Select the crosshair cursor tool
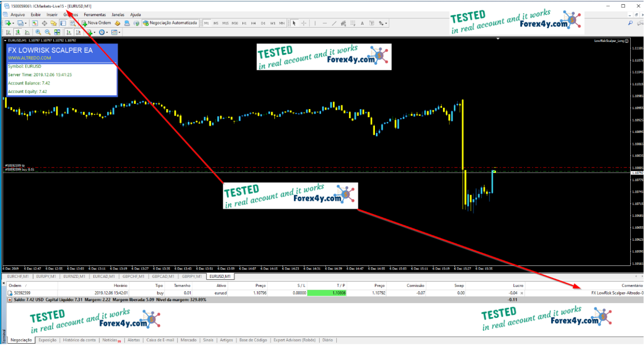Screen dimensions: 644x345 coord(304,23)
